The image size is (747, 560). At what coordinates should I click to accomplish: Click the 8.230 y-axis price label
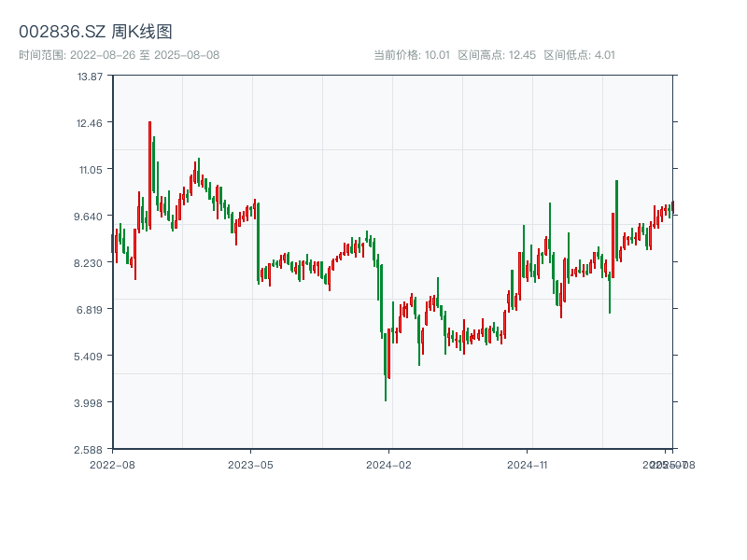click(91, 263)
